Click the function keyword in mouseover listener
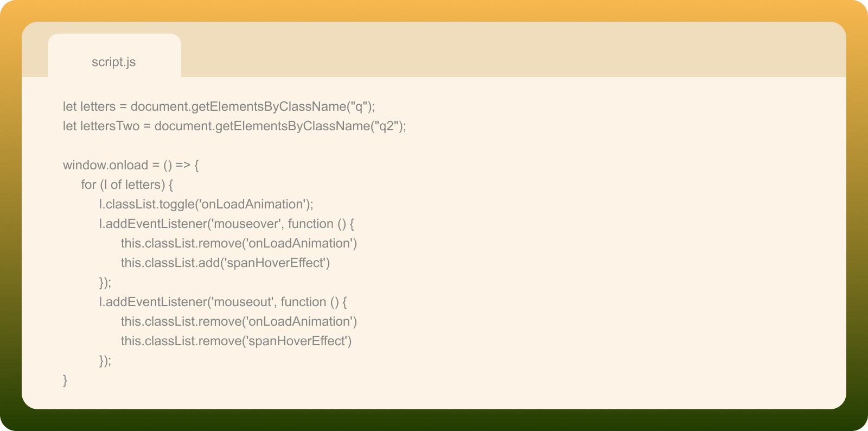Screen dimensions: 868x431 pyautogui.click(x=310, y=224)
